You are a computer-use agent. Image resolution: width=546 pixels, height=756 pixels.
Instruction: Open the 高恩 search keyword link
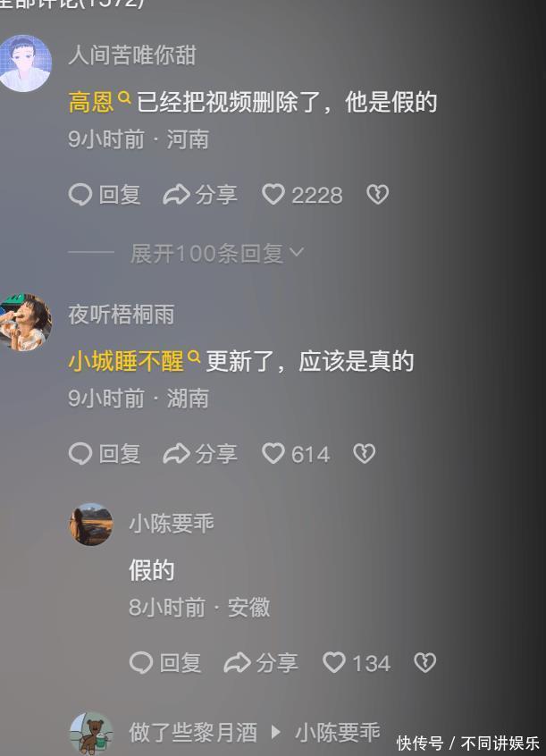pos(99,101)
